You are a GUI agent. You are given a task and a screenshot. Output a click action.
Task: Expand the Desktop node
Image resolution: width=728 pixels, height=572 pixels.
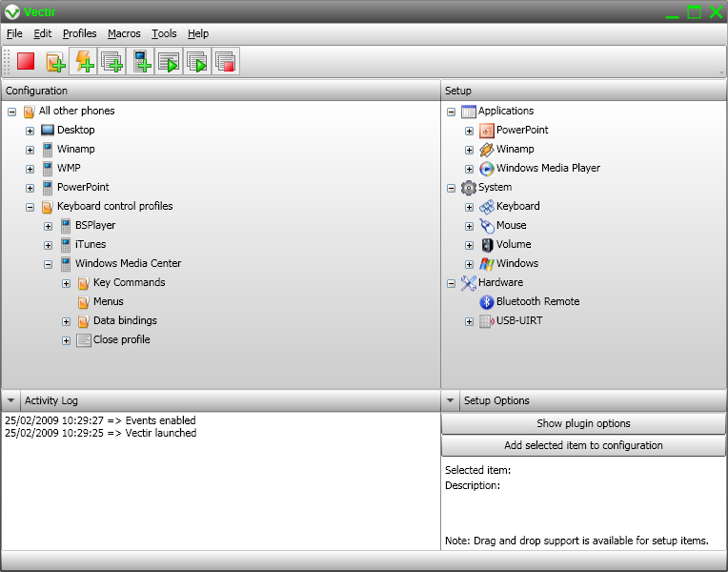(30, 131)
